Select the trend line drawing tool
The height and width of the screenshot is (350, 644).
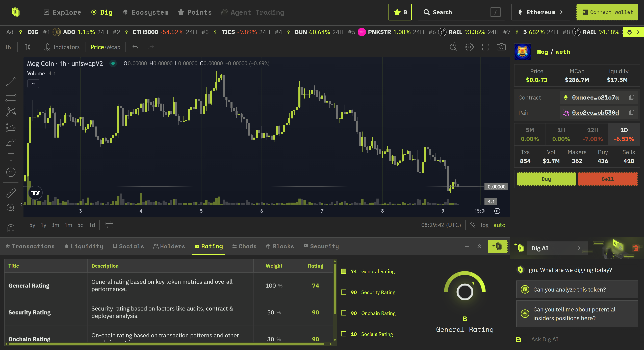(x=11, y=82)
